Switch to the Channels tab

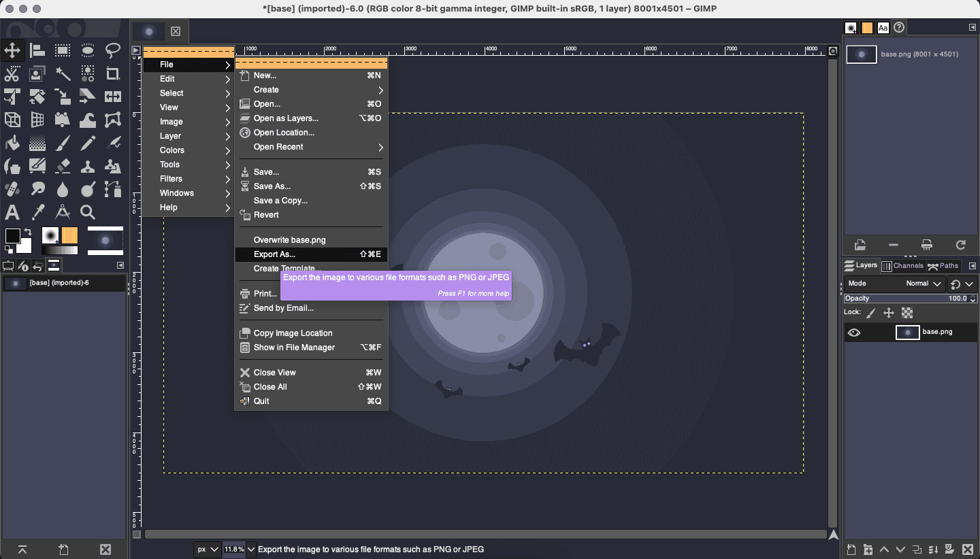point(903,265)
